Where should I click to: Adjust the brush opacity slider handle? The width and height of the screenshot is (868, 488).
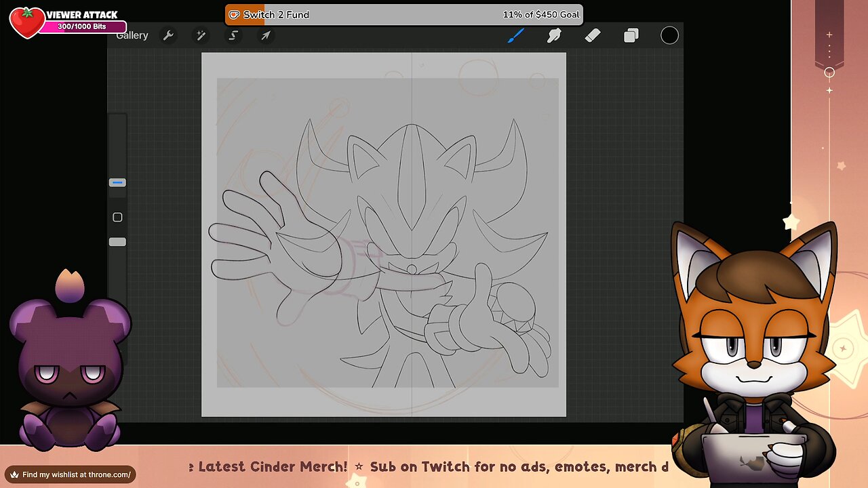[x=117, y=242]
